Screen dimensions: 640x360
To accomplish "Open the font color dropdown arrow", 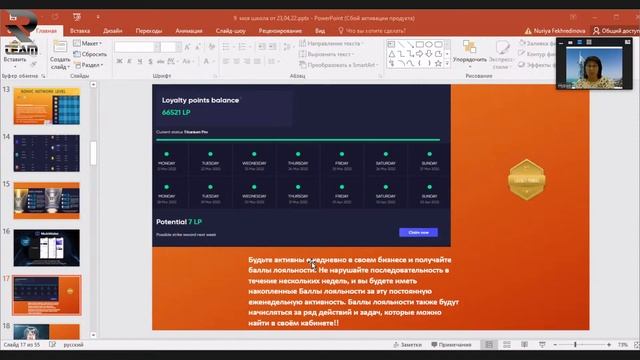I will 213,61.
